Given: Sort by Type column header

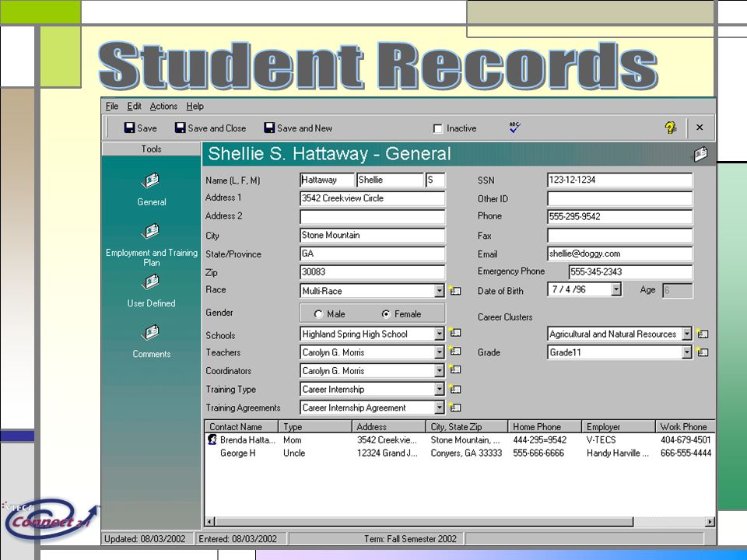Looking at the screenshot, I should (x=315, y=427).
